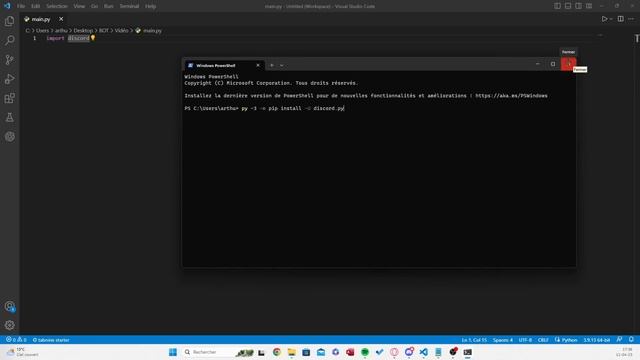Open the Explorer view in the activity bar

(x=9, y=21)
